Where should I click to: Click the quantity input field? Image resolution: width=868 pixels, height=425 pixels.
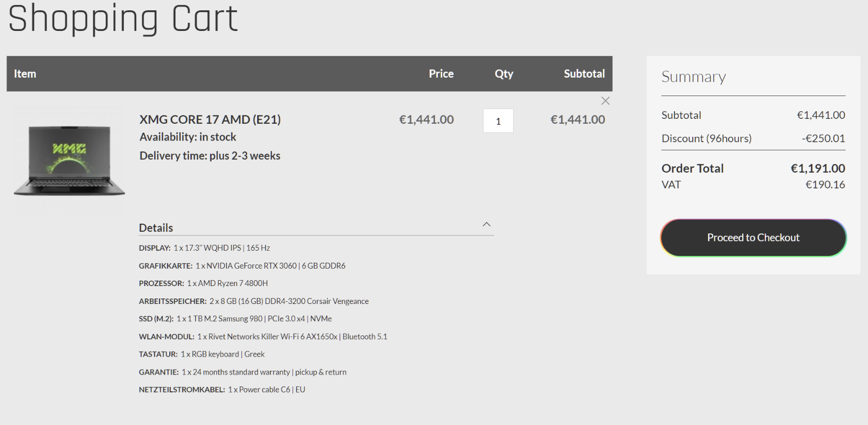point(498,121)
